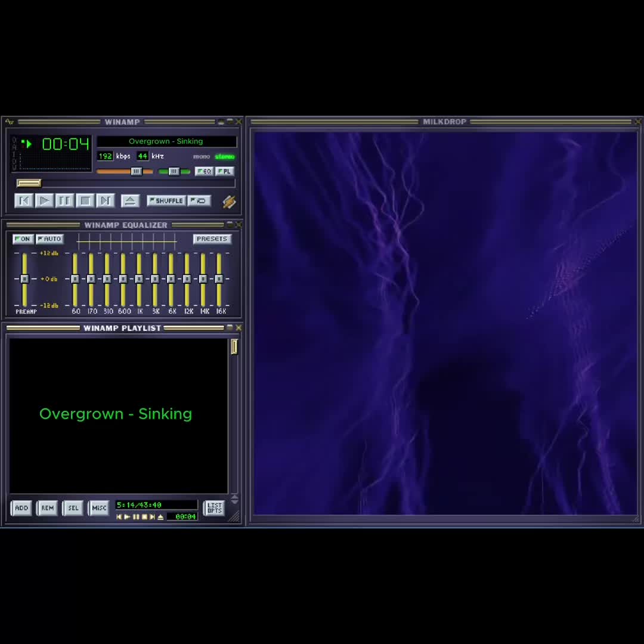Skip to next track in main Winamp window
Image resolution: width=644 pixels, height=644 pixels.
pyautogui.click(x=106, y=201)
